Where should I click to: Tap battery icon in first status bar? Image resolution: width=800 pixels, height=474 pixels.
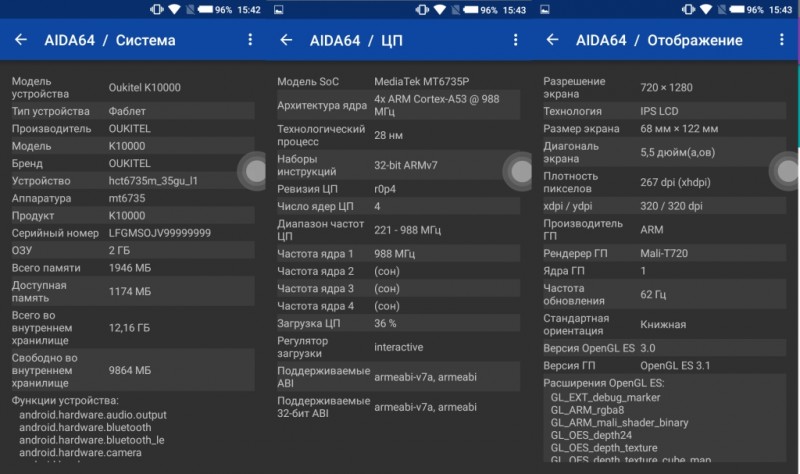click(205, 9)
